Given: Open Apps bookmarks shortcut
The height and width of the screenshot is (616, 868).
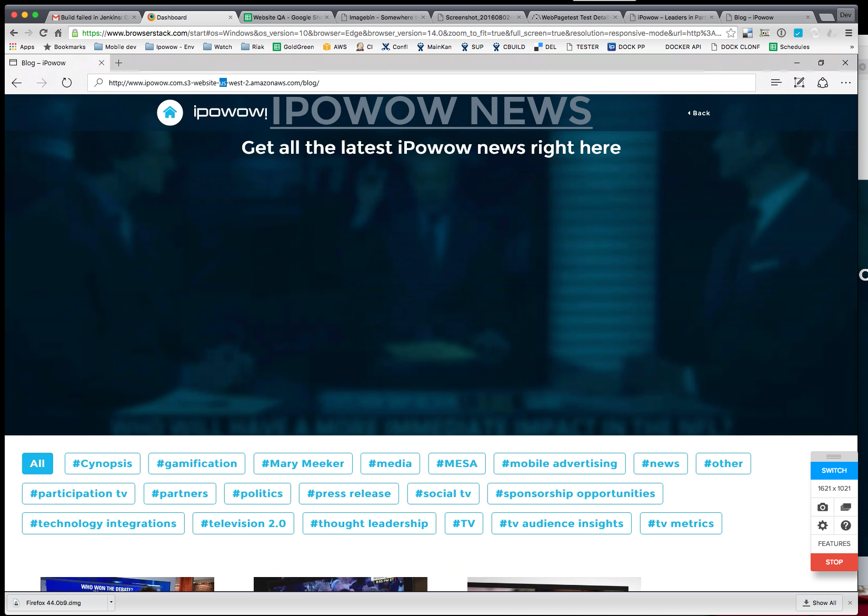Looking at the screenshot, I should point(22,47).
